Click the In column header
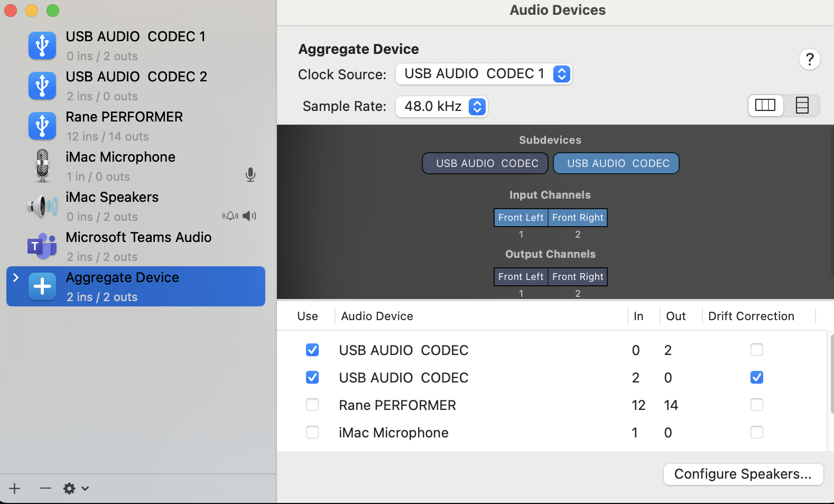834x504 pixels. [638, 316]
